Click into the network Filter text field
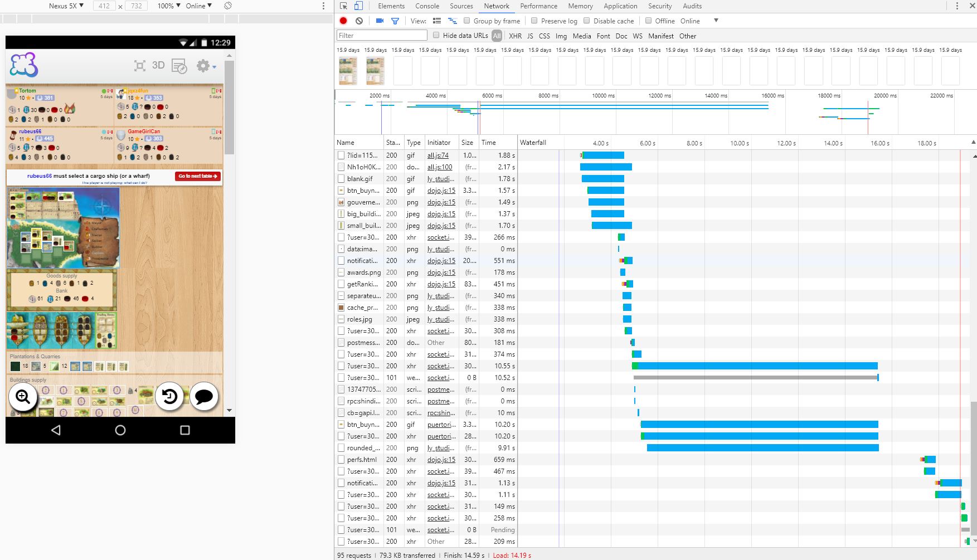 click(382, 35)
